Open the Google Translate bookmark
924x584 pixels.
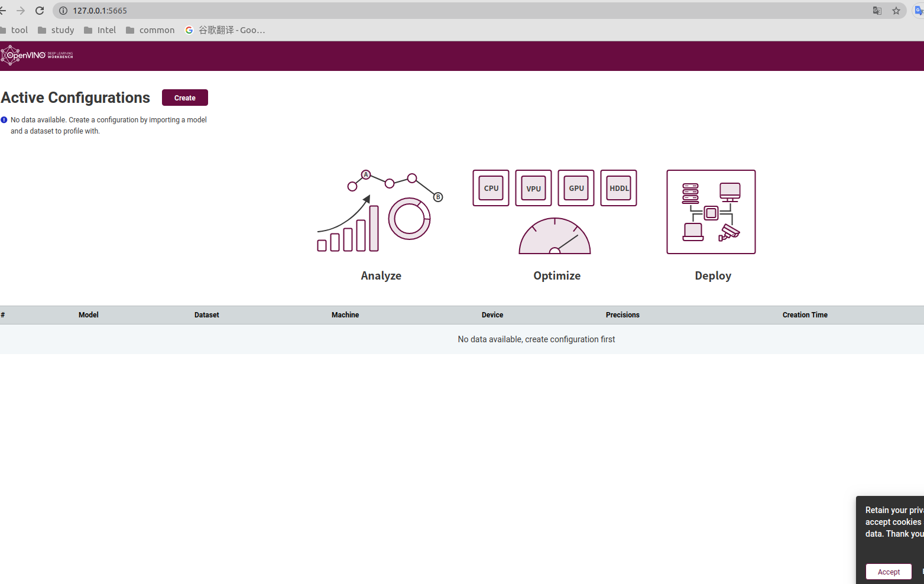tap(225, 30)
